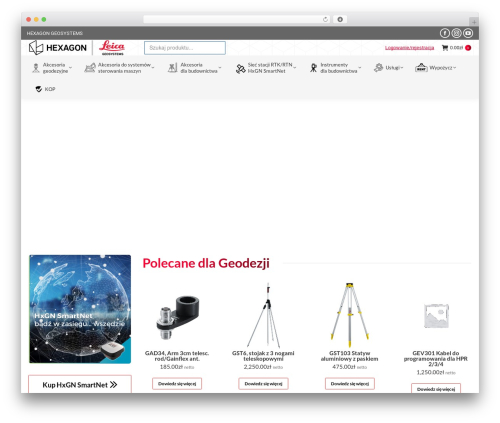The height and width of the screenshot is (423, 500).
Task: Open the KOP menu item
Action: pos(46,89)
